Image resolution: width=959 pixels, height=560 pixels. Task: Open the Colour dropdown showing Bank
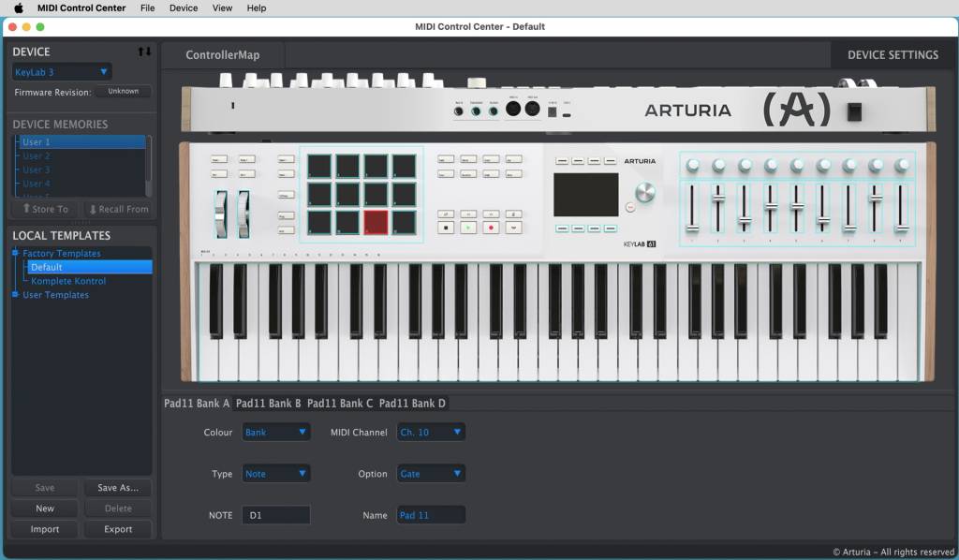point(275,432)
